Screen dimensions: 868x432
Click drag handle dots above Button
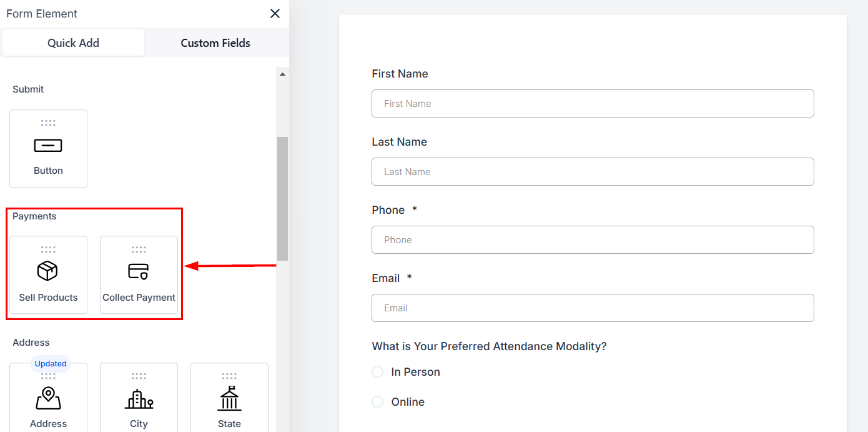click(x=48, y=123)
